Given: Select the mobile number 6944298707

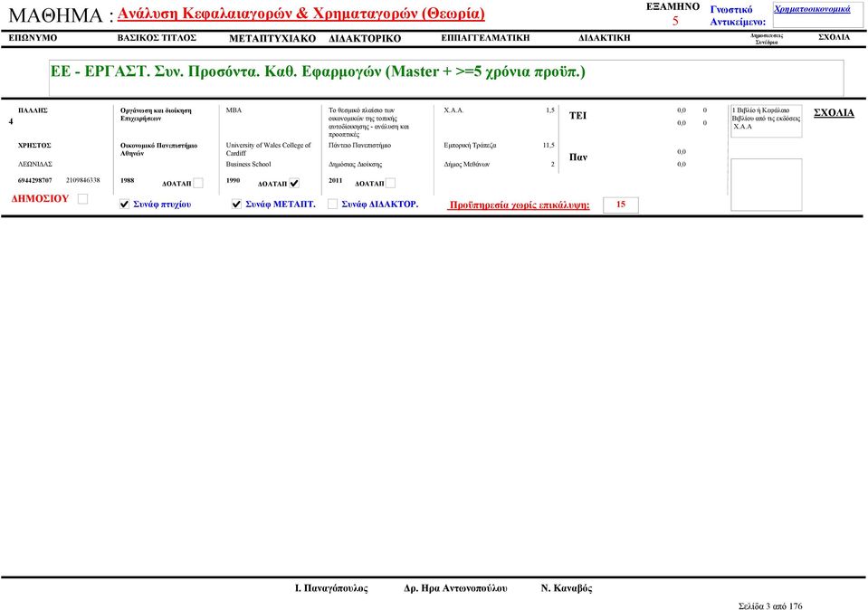Looking at the screenshot, I should tap(35, 180).
